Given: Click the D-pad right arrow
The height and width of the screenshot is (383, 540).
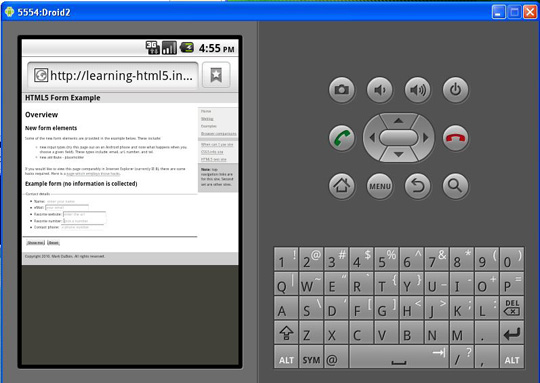Looking at the screenshot, I should [426, 138].
